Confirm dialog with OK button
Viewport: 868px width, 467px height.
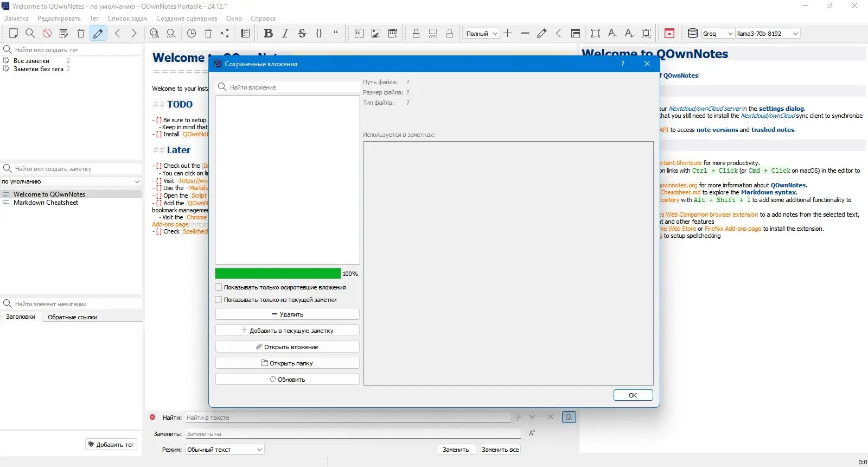click(x=633, y=395)
